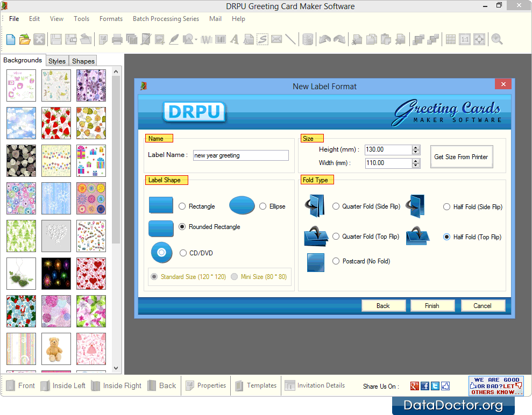Image resolution: width=532 pixels, height=415 pixels.
Task: Select the CD/DVD label shape
Action: click(x=183, y=253)
